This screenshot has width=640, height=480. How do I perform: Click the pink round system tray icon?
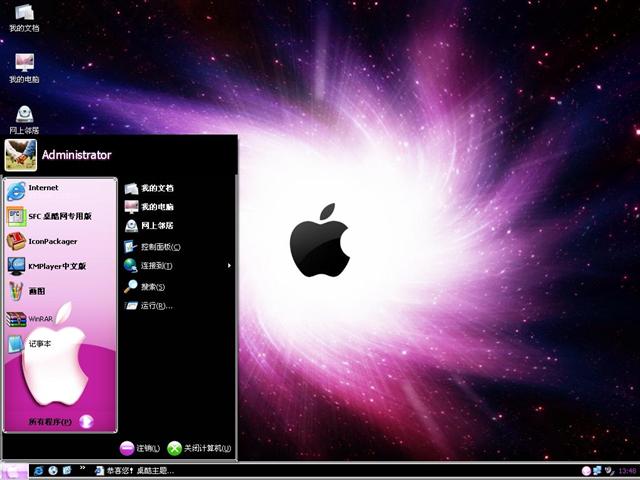(x=587, y=471)
